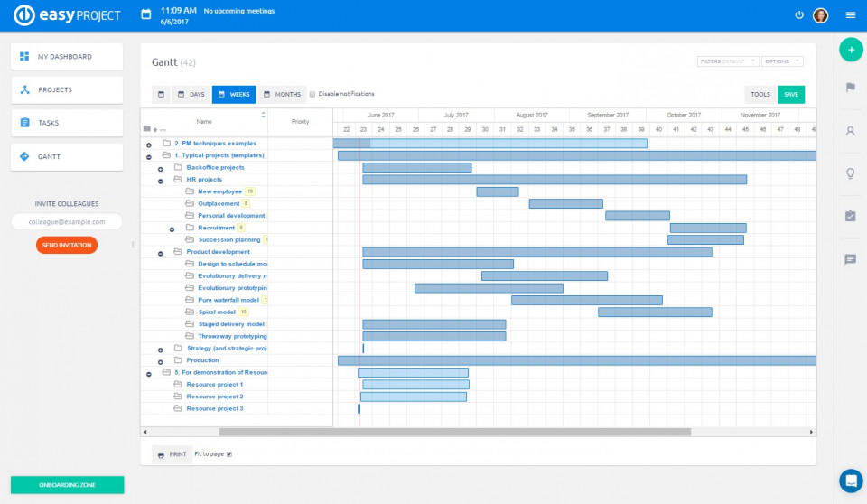Open Projects from the left menu
Screen dimensions: 867x504
click(x=67, y=90)
